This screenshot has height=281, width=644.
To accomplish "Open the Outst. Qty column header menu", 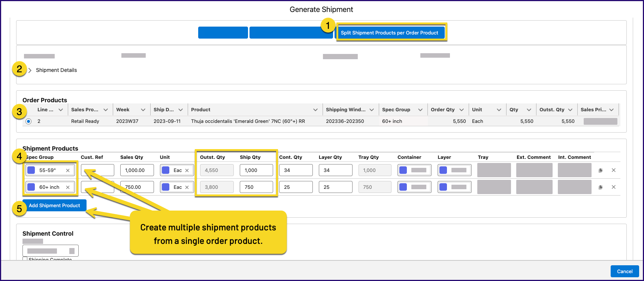I will pyautogui.click(x=570, y=110).
